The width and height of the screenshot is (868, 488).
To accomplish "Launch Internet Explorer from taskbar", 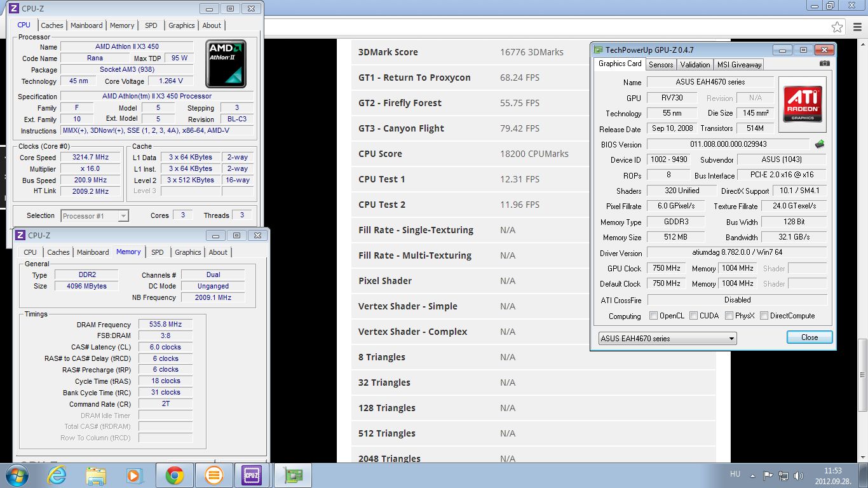I will point(57,475).
